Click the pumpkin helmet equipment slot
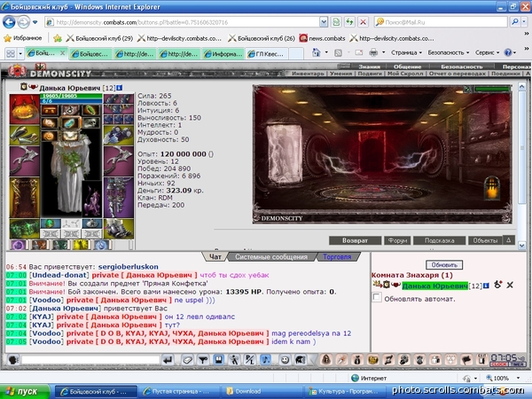This screenshot has width=532, height=399. click(x=25, y=109)
